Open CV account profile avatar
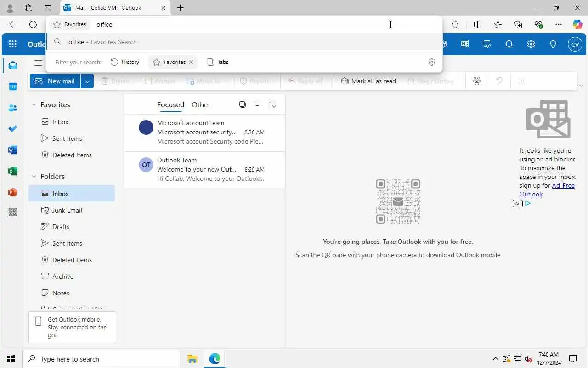The height and width of the screenshot is (368, 588). click(x=575, y=44)
